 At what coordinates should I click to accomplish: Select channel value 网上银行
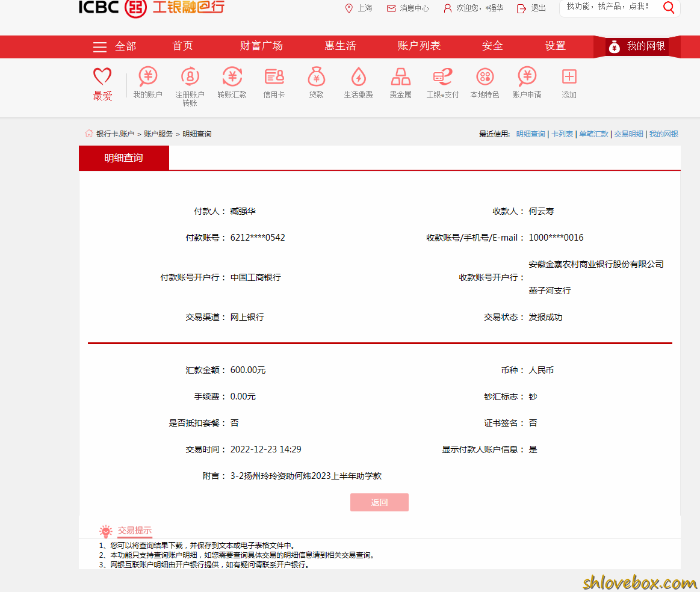247,317
